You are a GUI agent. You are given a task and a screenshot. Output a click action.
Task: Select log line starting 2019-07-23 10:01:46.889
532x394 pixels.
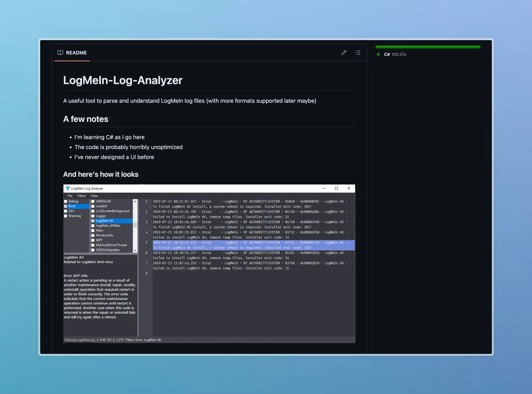(x=250, y=225)
